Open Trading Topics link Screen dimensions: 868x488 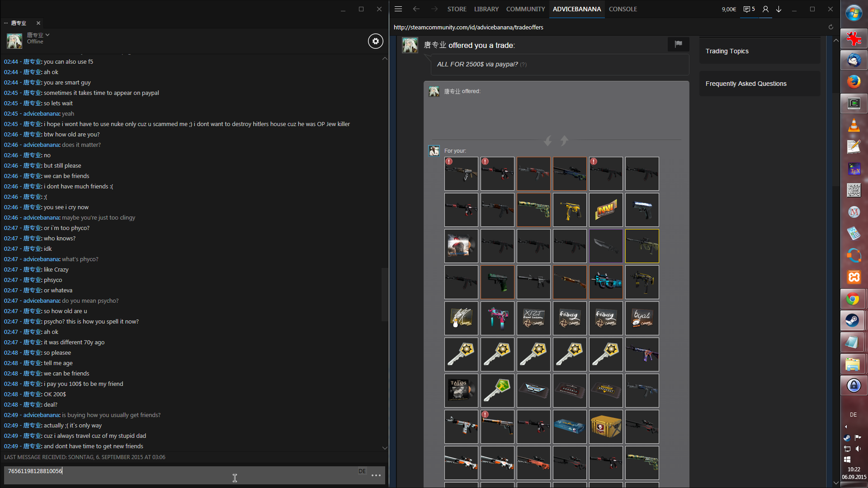[727, 51]
